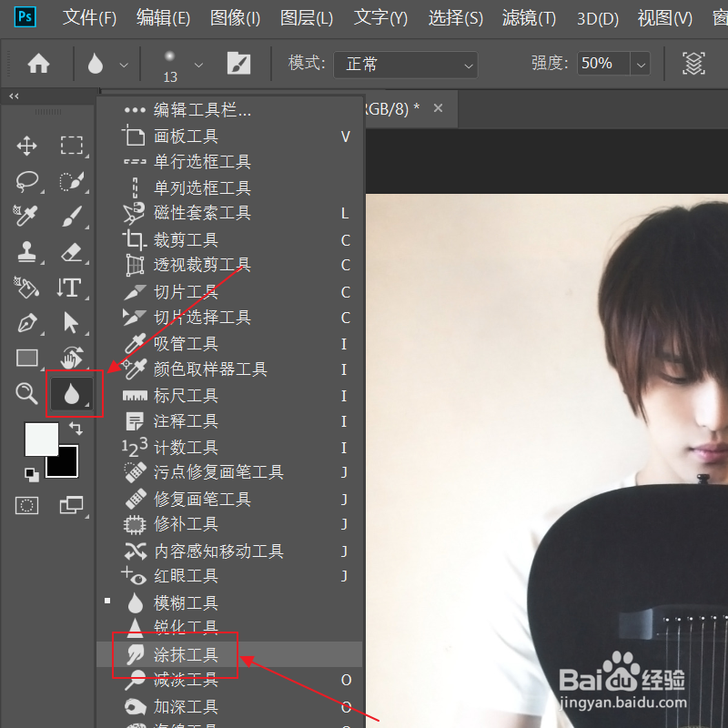Choose 颜色取样器工具 from the tool list

click(x=229, y=369)
